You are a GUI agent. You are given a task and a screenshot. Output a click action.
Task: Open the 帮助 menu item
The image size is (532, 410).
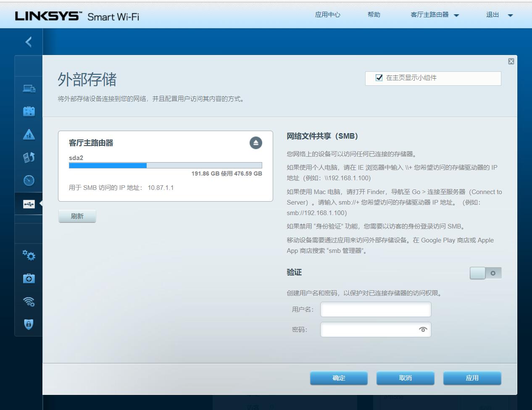pos(374,15)
